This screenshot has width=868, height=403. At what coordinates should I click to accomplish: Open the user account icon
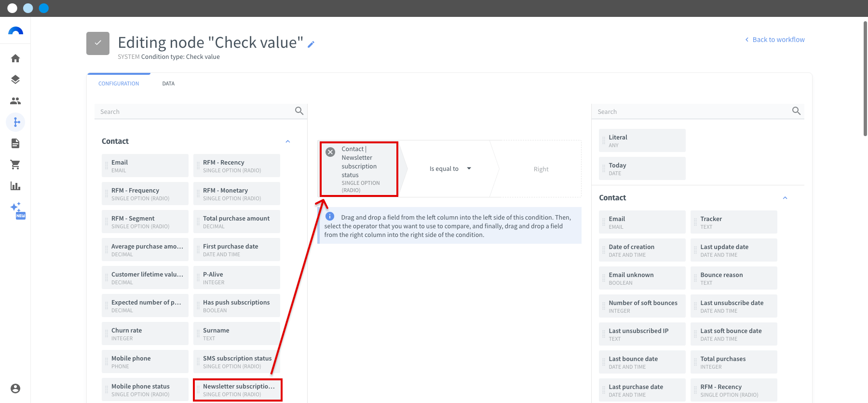pyautogui.click(x=15, y=389)
